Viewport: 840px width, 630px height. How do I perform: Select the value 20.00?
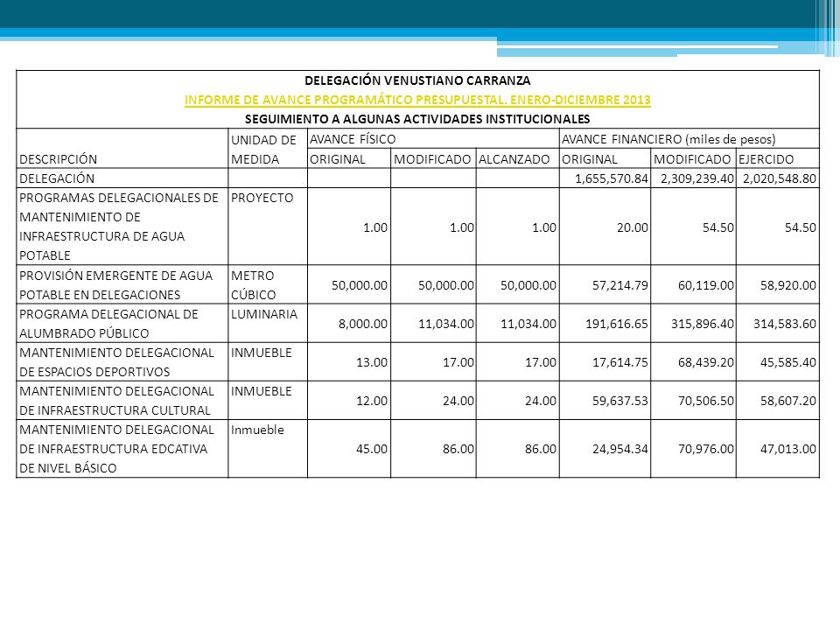(632, 227)
